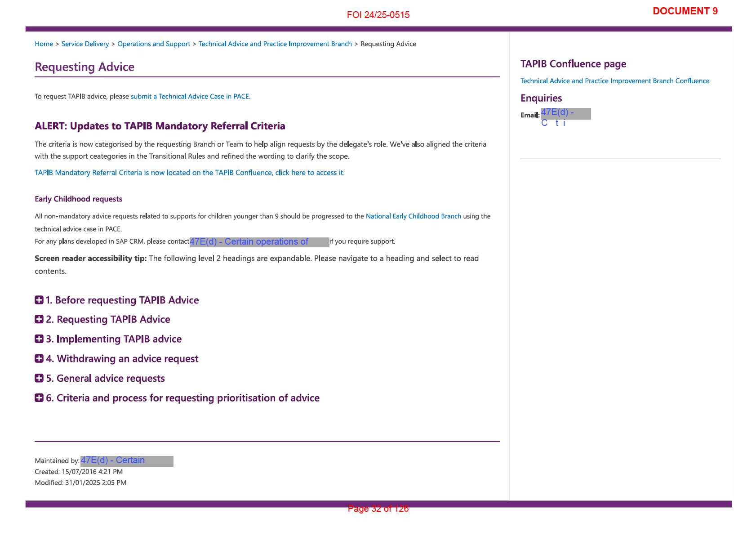Click Early Childhood requests subheading

[78, 199]
